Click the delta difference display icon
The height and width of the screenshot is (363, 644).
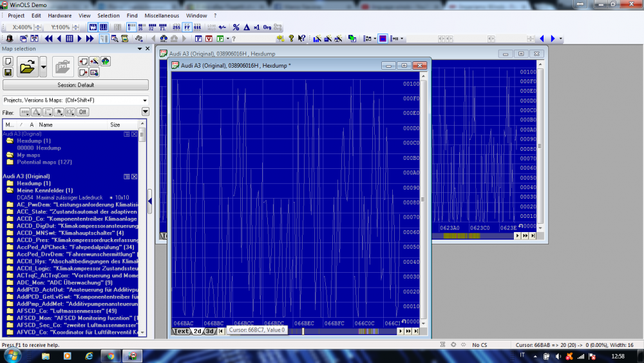(246, 28)
